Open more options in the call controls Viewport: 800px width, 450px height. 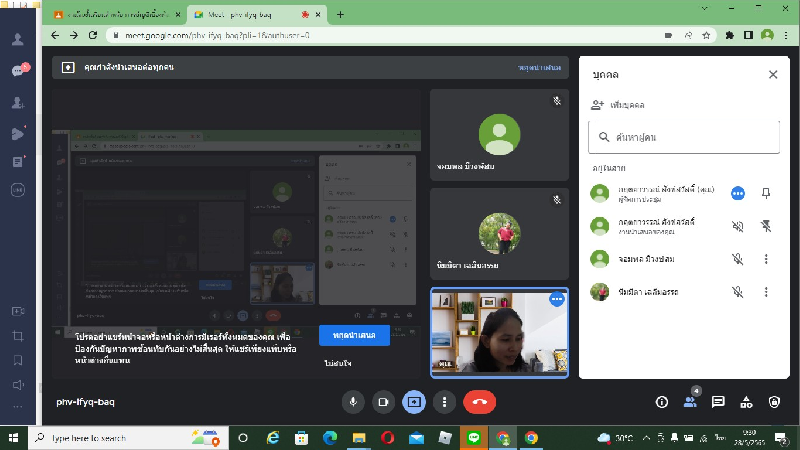[x=444, y=401]
